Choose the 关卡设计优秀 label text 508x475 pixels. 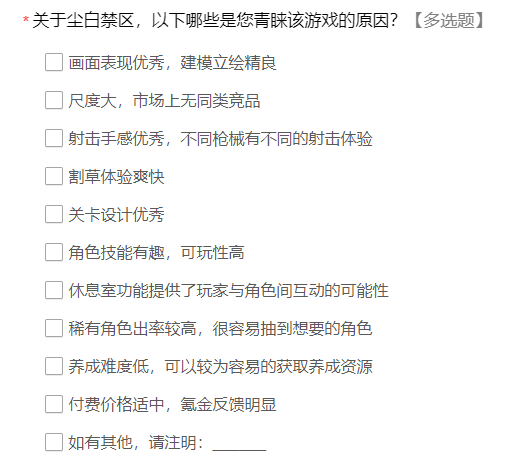point(116,215)
